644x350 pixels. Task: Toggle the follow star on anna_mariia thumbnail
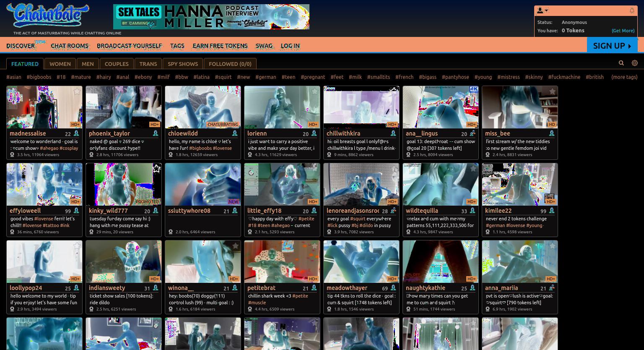552,246
